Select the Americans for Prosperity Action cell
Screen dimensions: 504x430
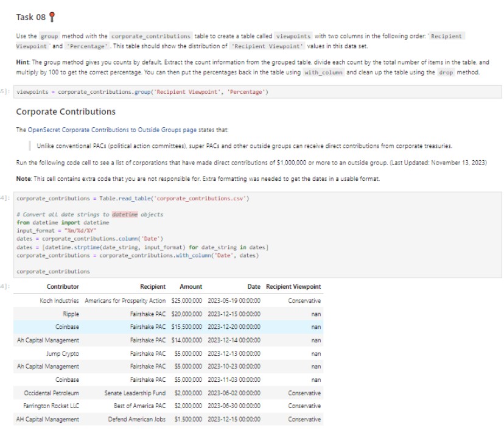[x=125, y=301]
